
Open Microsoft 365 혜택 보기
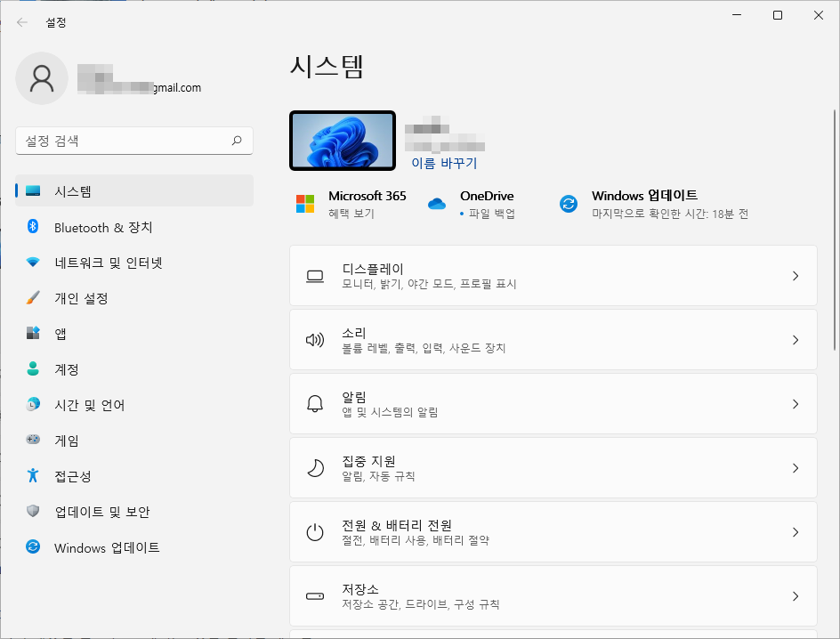[x=351, y=214]
